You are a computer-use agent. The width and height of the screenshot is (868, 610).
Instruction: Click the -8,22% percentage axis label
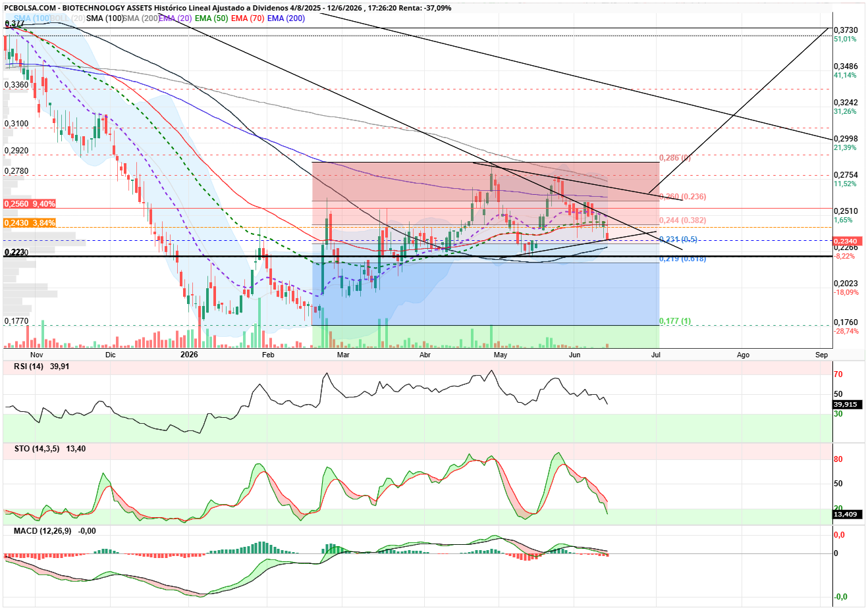coord(845,256)
